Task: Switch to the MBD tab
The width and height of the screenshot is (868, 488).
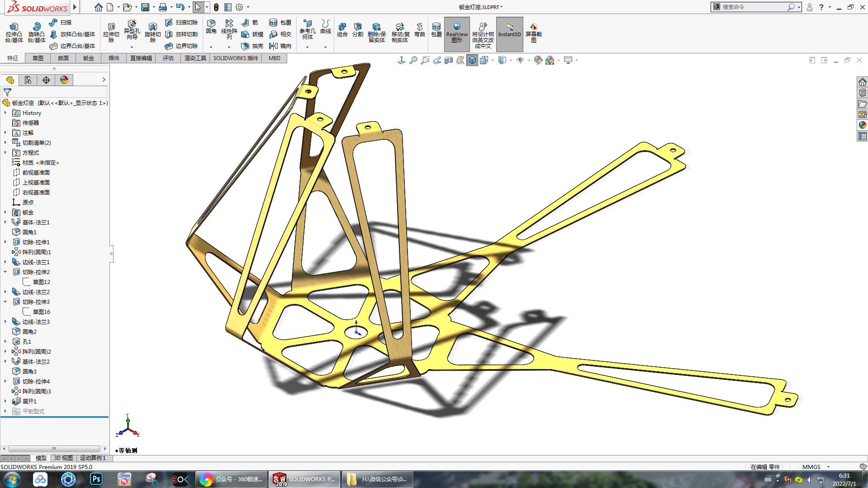Action: pos(275,58)
